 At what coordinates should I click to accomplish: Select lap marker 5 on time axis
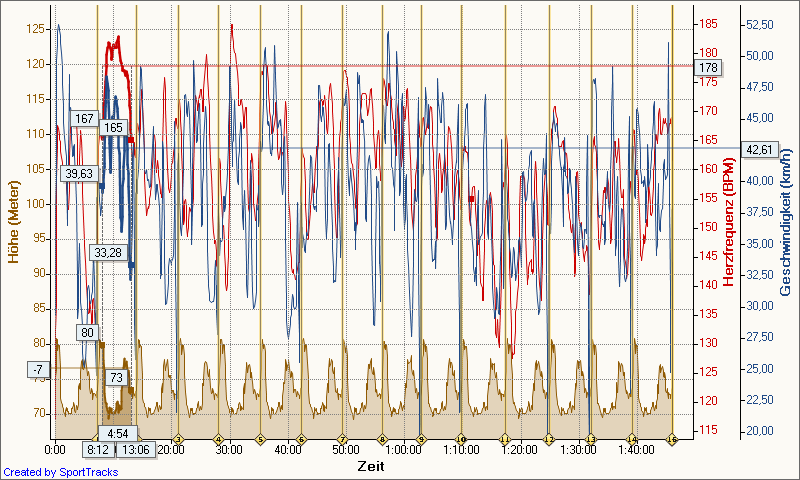(x=260, y=439)
